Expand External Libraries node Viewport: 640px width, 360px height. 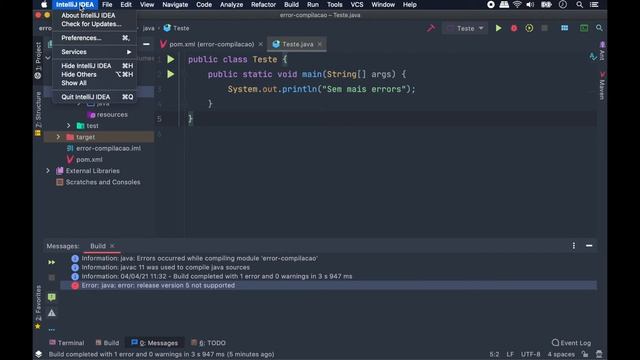(48, 171)
